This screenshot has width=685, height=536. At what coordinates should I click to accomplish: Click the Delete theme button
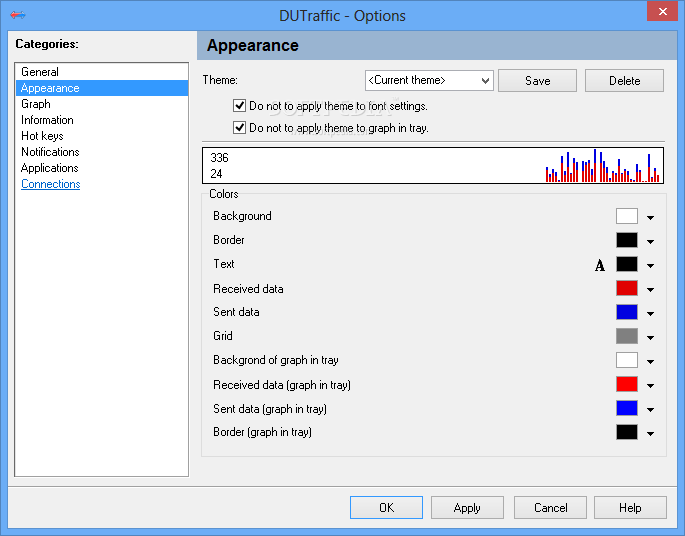624,80
